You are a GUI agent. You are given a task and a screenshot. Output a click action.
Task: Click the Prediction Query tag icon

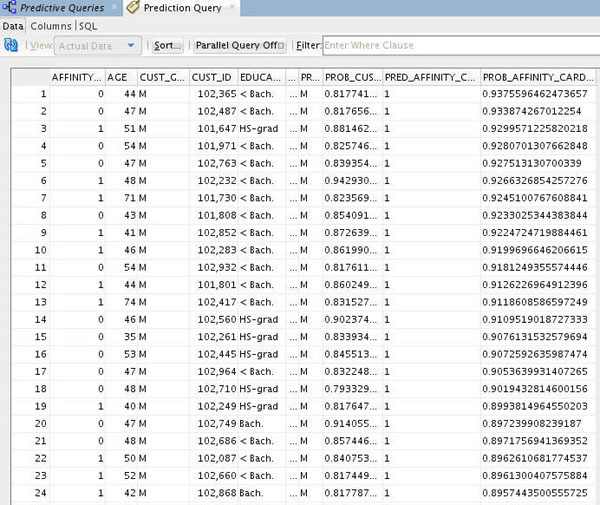pyautogui.click(x=133, y=7)
